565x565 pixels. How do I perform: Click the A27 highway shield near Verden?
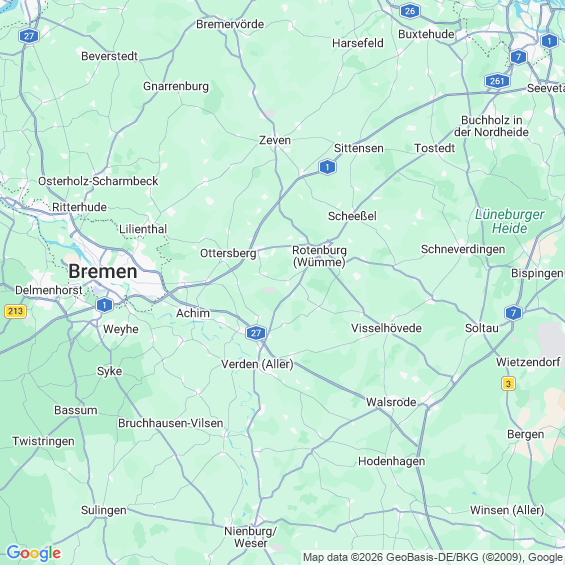(x=256, y=333)
